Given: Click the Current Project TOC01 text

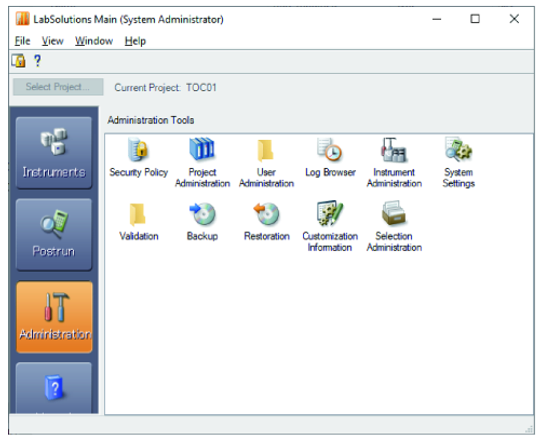Looking at the screenshot, I should (x=165, y=87).
